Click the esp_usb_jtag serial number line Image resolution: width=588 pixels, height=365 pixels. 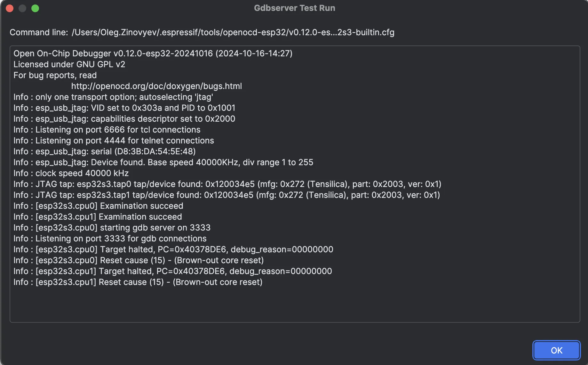coord(104,151)
